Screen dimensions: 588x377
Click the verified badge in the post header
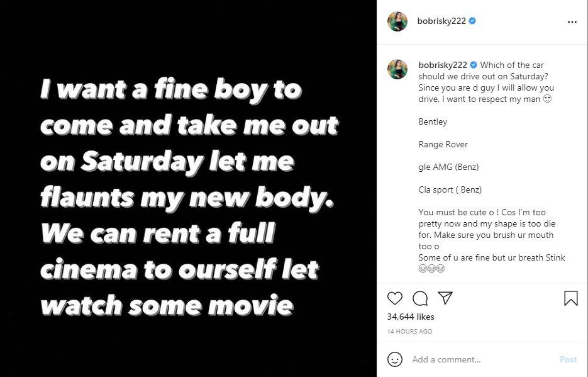click(472, 21)
